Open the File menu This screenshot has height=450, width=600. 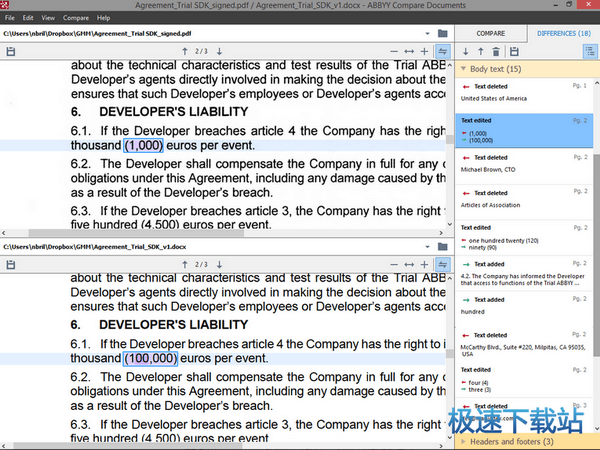click(10, 18)
